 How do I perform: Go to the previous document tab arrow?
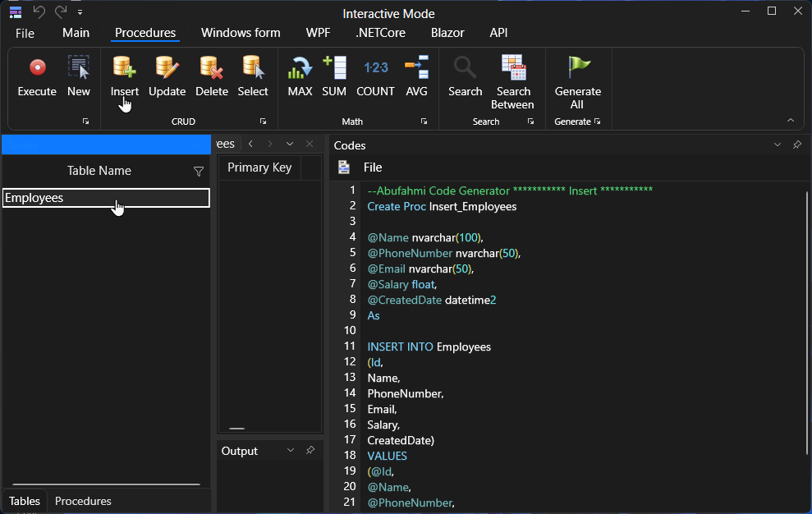click(250, 144)
